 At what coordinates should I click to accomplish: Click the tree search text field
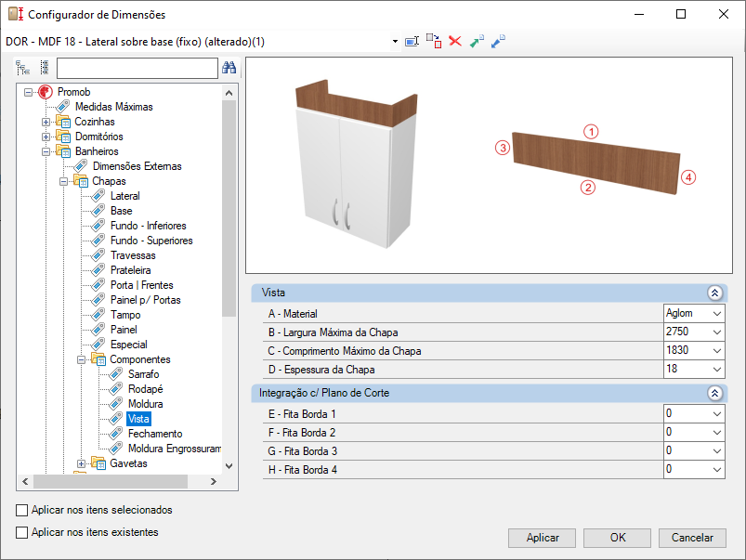[x=137, y=68]
